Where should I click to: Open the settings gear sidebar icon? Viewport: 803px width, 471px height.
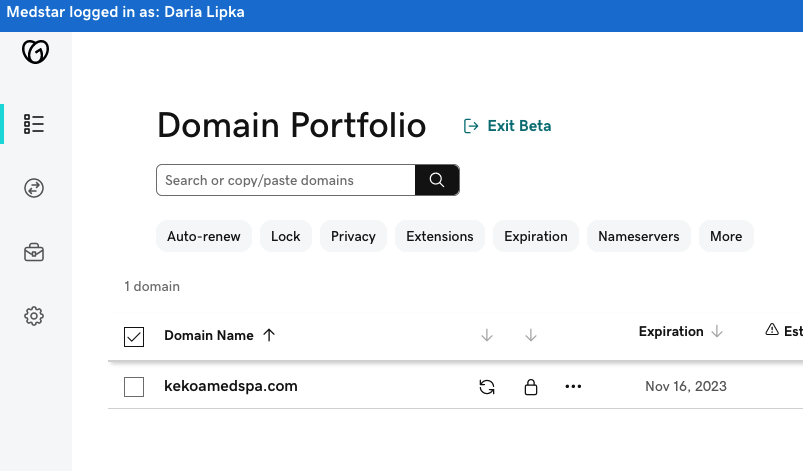[34, 316]
